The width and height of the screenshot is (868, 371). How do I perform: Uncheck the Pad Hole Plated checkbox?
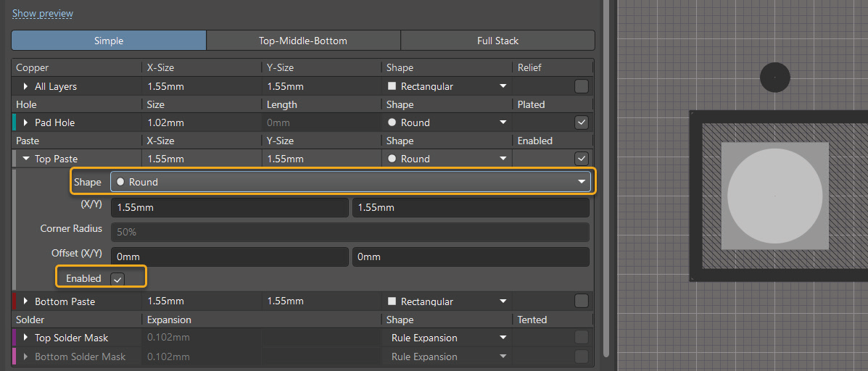click(581, 122)
